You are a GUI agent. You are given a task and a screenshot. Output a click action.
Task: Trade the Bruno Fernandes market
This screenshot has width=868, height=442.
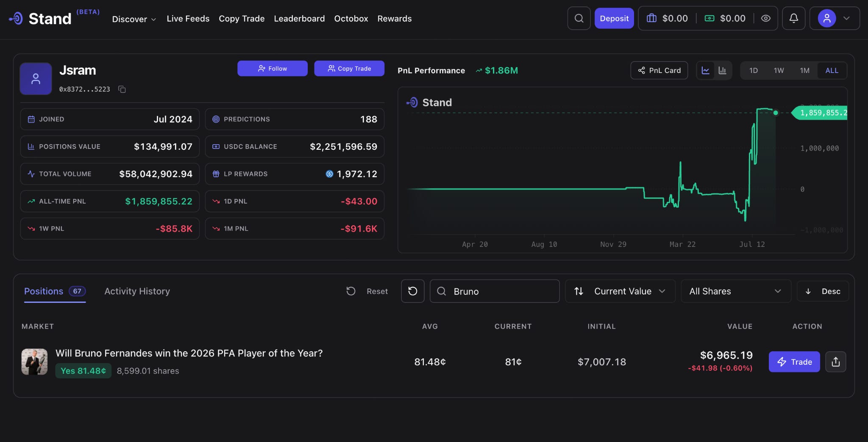coord(794,362)
